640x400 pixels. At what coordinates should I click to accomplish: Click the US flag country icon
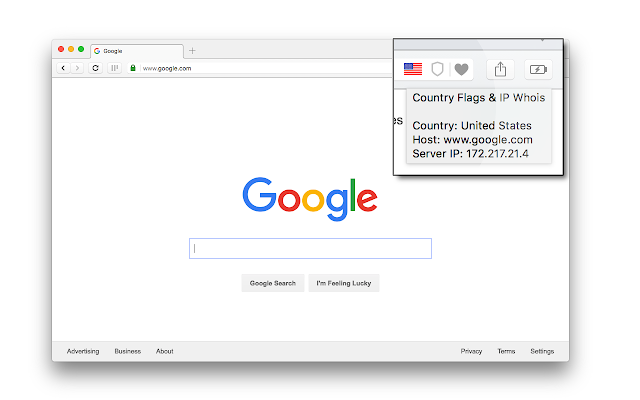pyautogui.click(x=413, y=69)
